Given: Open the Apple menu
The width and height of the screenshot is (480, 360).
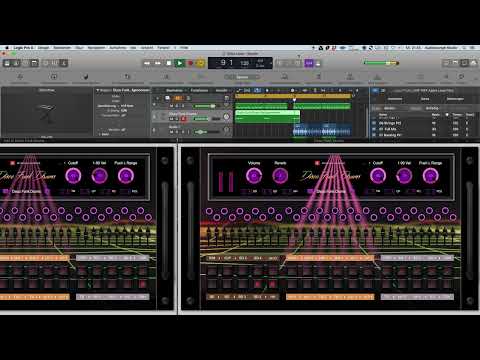Looking at the screenshot, I should [x=7, y=48].
